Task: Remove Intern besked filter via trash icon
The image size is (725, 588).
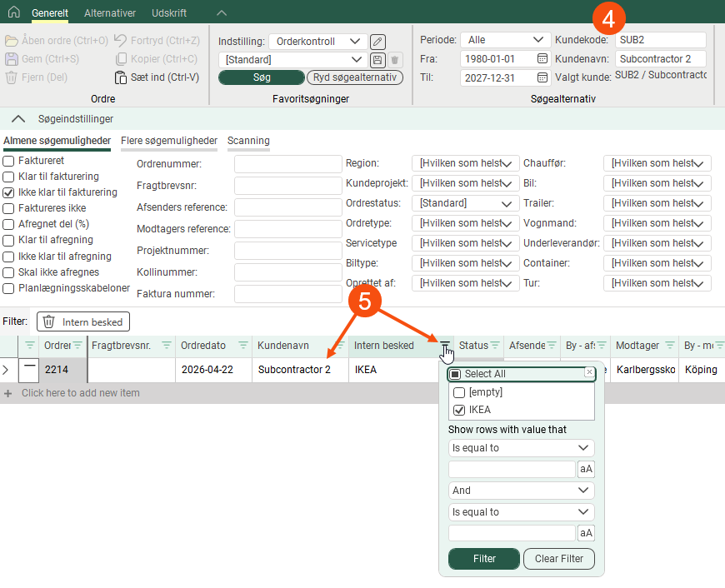Action: [49, 321]
